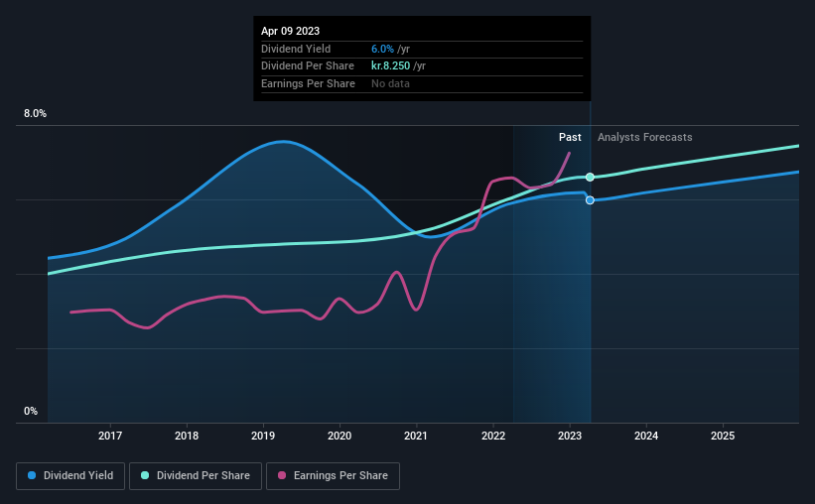Image resolution: width=815 pixels, height=504 pixels.
Task: Click the kr.8.250 dividend per share value
Action: [x=391, y=66]
